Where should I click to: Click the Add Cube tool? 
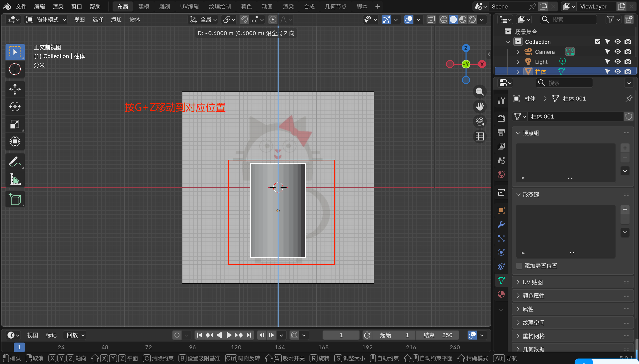click(x=15, y=199)
